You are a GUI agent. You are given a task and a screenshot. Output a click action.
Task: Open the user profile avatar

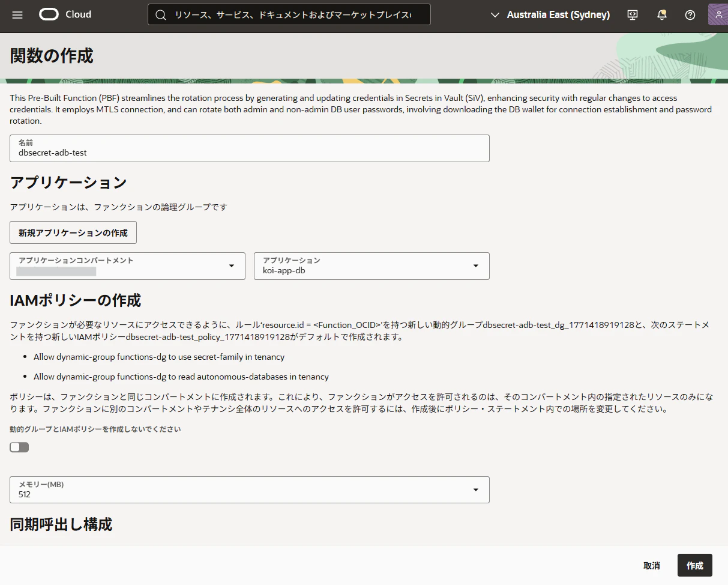(718, 14)
